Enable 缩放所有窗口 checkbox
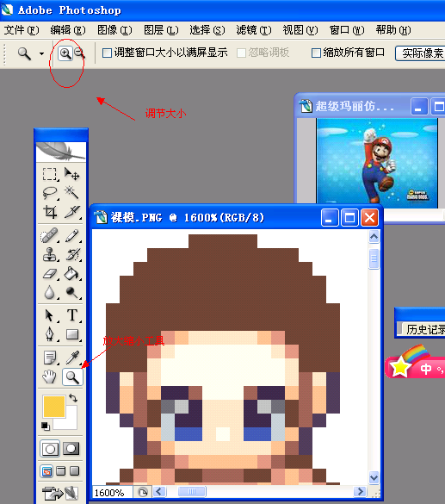The width and height of the screenshot is (445, 504). (316, 53)
